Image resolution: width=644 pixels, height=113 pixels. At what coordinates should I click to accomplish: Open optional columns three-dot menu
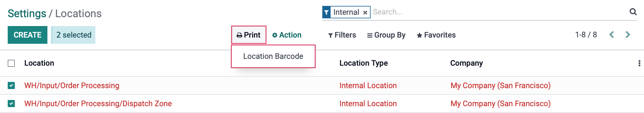tap(639, 63)
